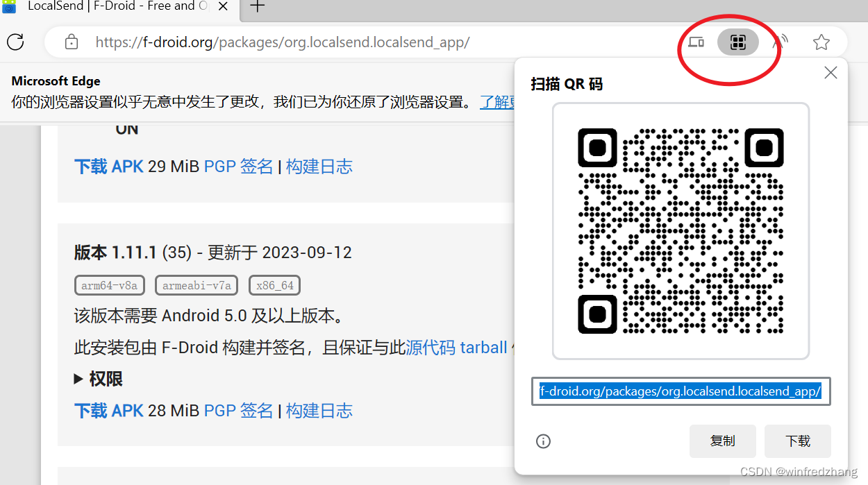Click the 复制 button
Viewport: 868px width, 485px height.
[x=722, y=441]
